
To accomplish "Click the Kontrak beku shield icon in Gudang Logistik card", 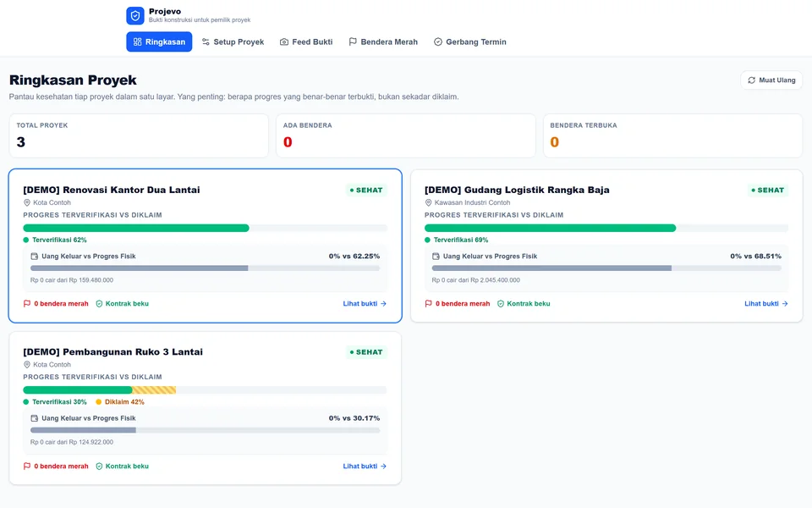I will (x=501, y=304).
